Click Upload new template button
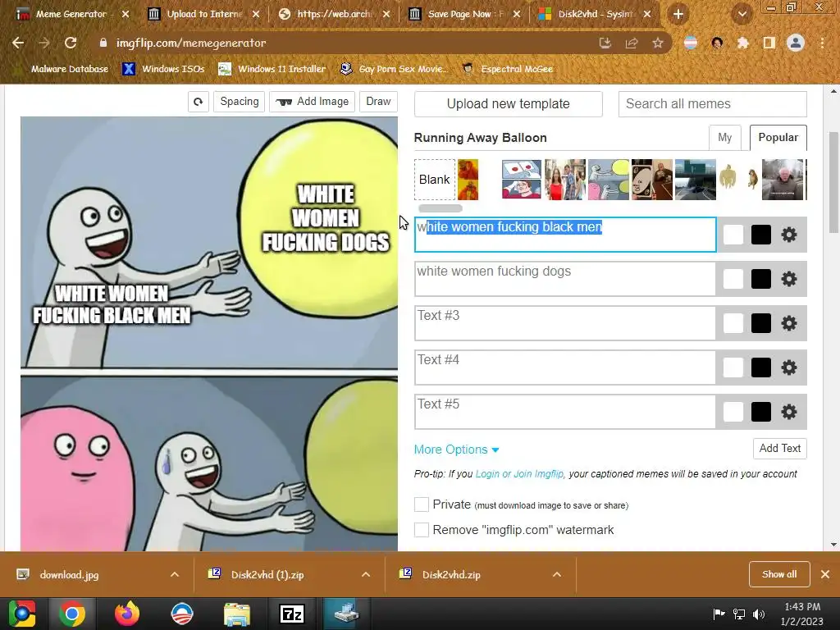 click(509, 104)
